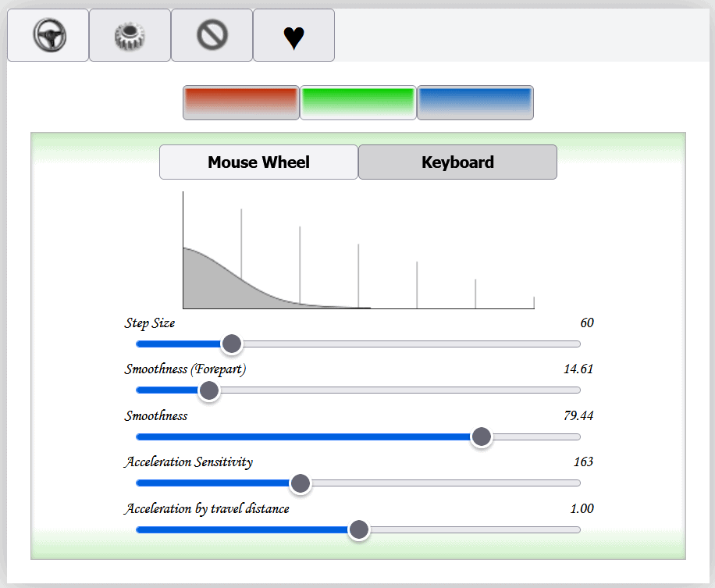Click the Step Size slider handle
The height and width of the screenshot is (588, 715).
tap(231, 344)
